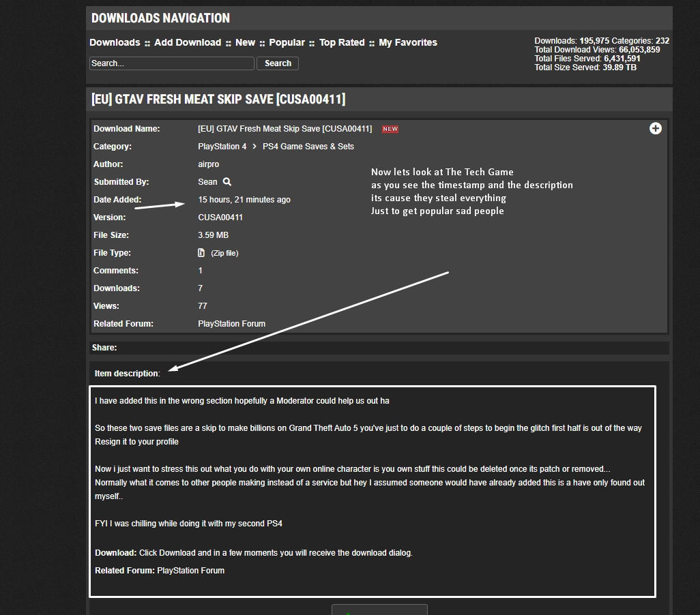Open Top Rated downloads
This screenshot has height=615, width=700.
tap(342, 42)
